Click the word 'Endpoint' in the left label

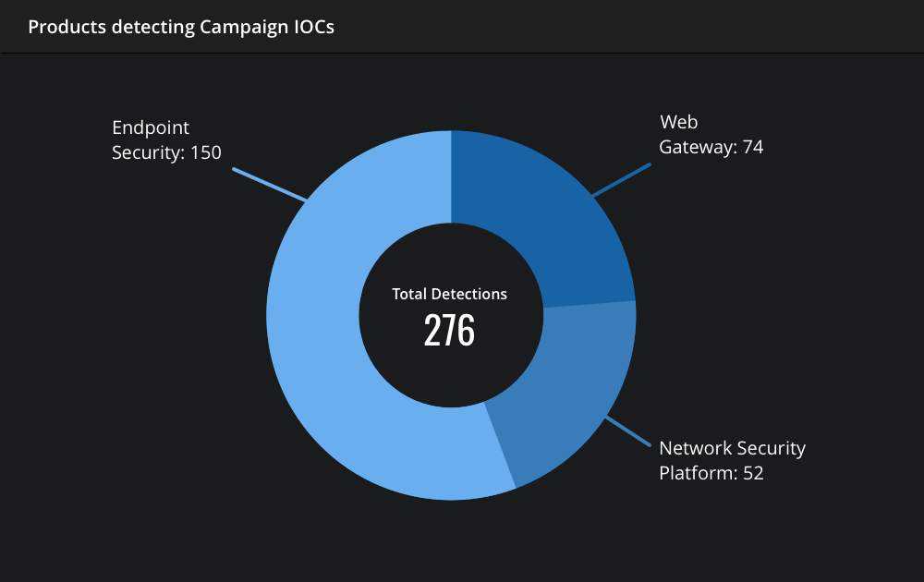(151, 127)
